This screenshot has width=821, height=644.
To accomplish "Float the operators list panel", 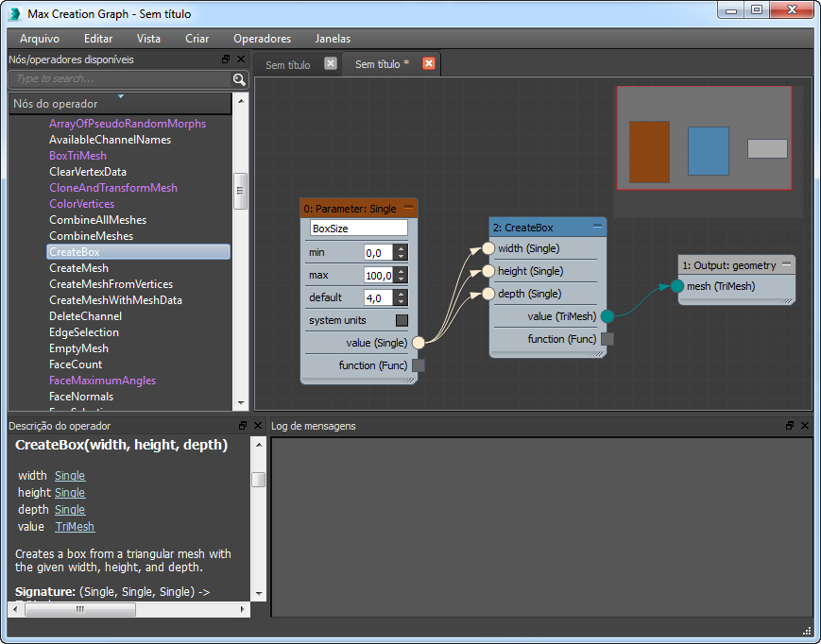I will 226,59.
